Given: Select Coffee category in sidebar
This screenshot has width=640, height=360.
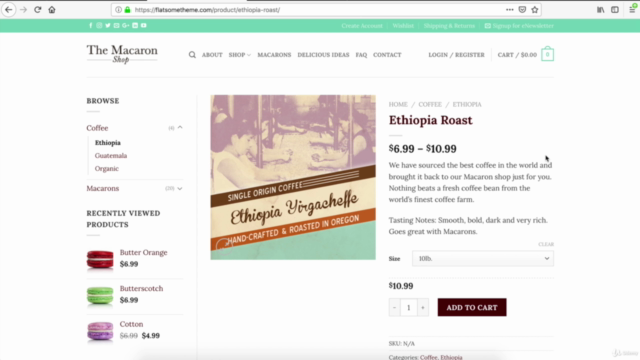Looking at the screenshot, I should (x=97, y=128).
